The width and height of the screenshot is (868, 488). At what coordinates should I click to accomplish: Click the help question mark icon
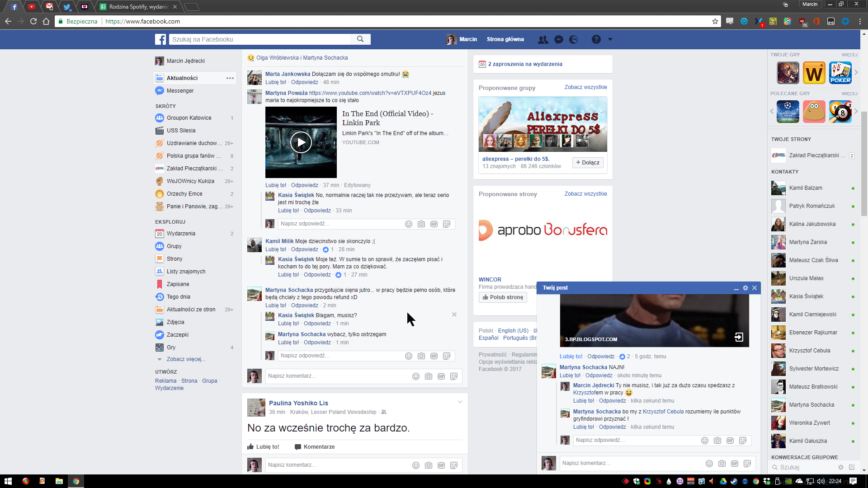(x=596, y=39)
